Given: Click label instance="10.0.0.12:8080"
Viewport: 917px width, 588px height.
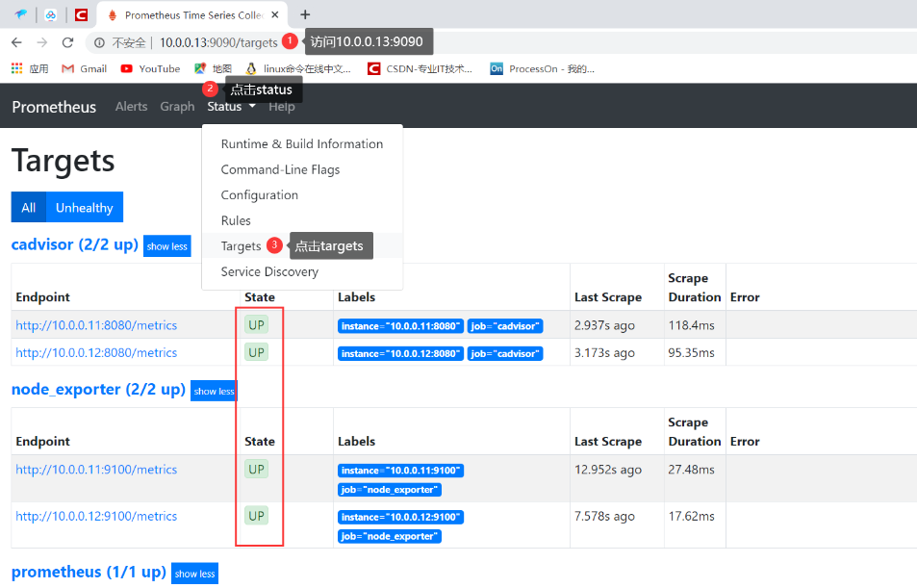Looking at the screenshot, I should point(400,353).
